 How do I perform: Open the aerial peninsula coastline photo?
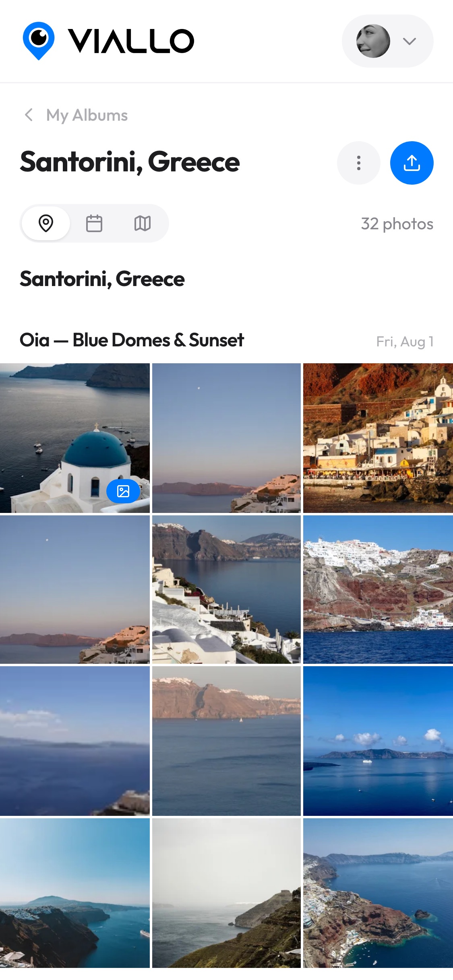click(378, 893)
